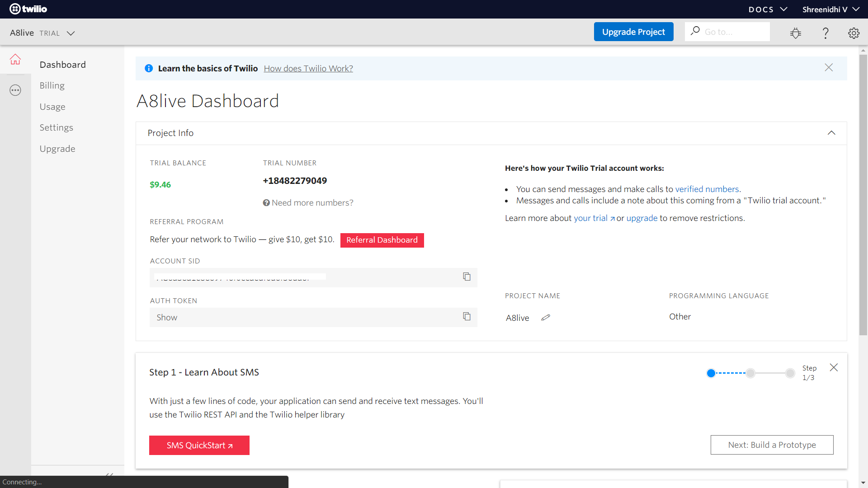The width and height of the screenshot is (868, 488).
Task: Click the trial balance $9.46
Action: pyautogui.click(x=160, y=184)
